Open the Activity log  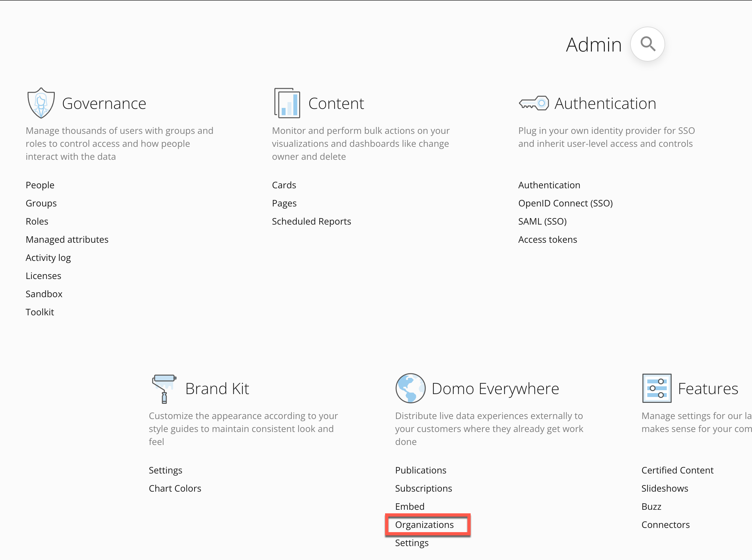48,258
